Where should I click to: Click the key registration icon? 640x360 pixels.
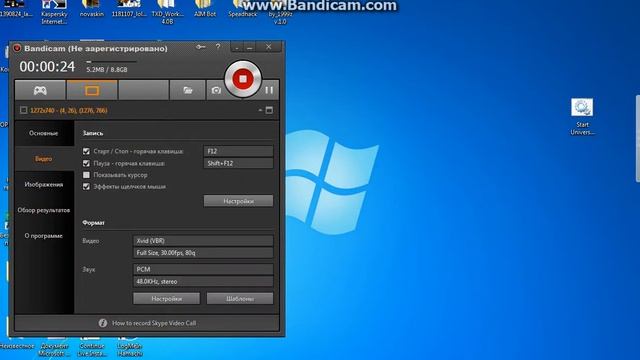[201, 47]
